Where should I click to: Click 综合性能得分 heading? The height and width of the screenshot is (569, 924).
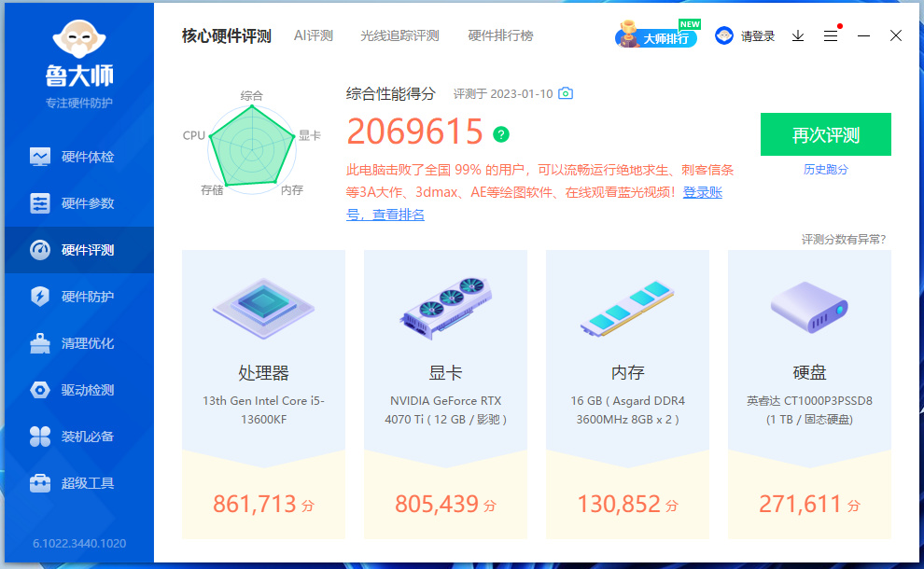tap(391, 93)
